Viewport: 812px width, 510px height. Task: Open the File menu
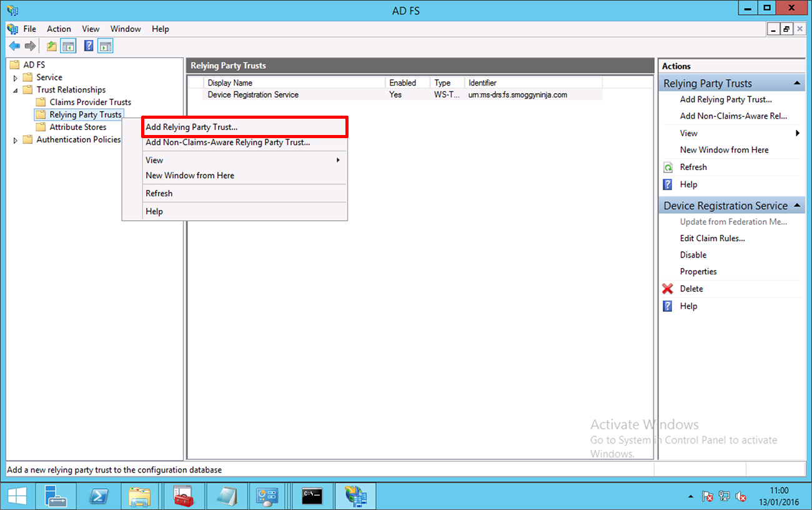(x=30, y=29)
